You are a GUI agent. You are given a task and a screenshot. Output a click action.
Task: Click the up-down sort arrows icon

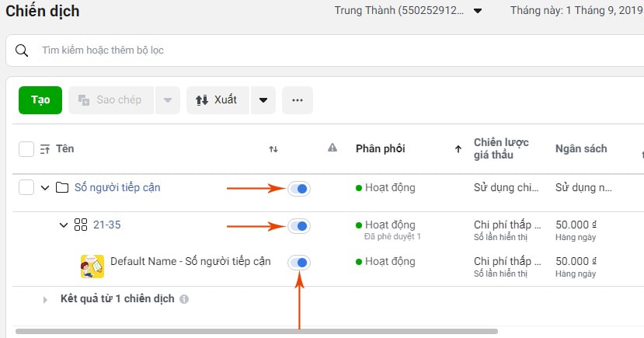pos(273,149)
